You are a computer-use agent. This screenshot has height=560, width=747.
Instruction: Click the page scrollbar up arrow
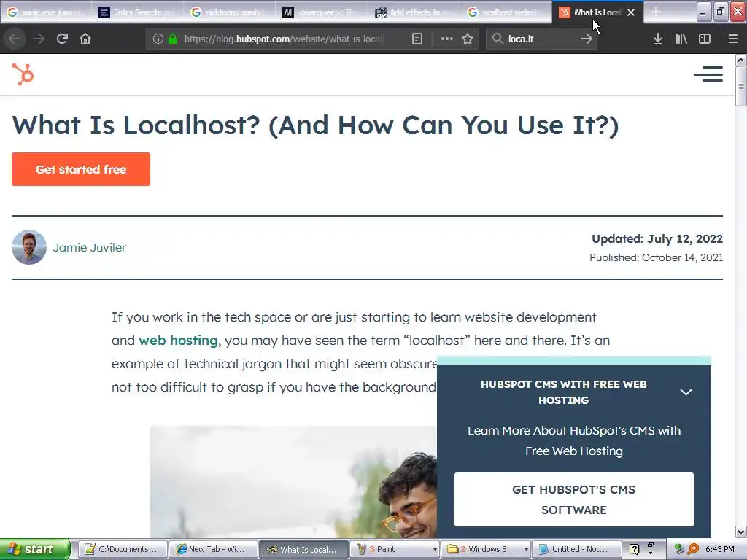pos(741,60)
